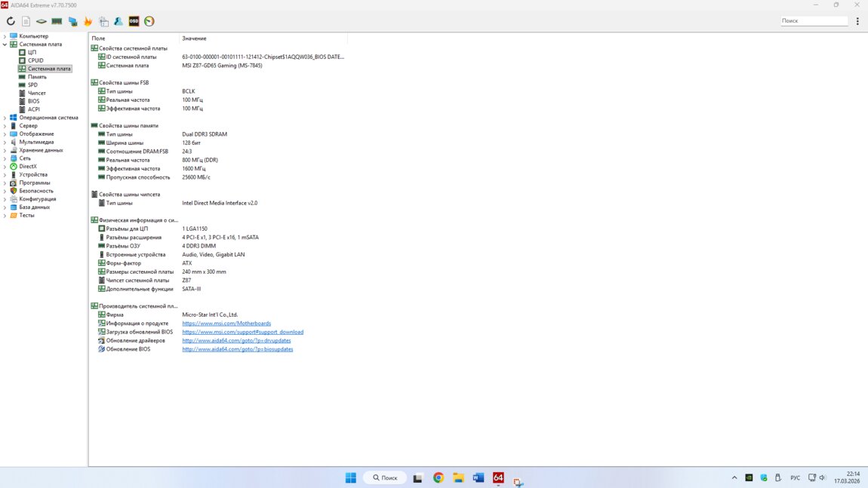Viewport: 868px width, 488px height.
Task: Collapse the Системная плата tree branch
Action: [x=5, y=45]
